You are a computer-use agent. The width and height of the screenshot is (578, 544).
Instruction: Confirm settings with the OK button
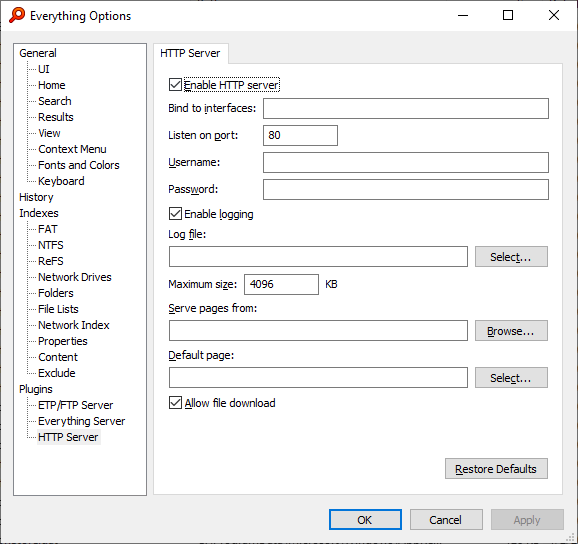click(x=365, y=520)
